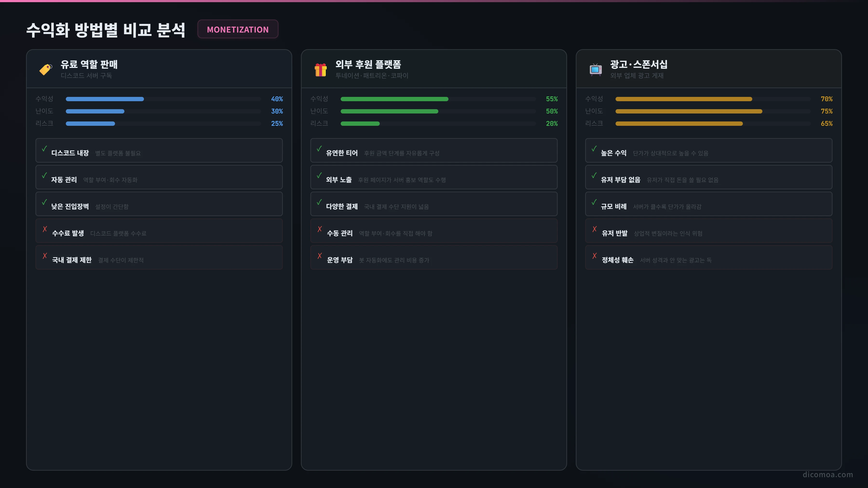Image resolution: width=868 pixels, height=488 pixels.
Task: Select the MONETIZATION badge
Action: (x=238, y=29)
